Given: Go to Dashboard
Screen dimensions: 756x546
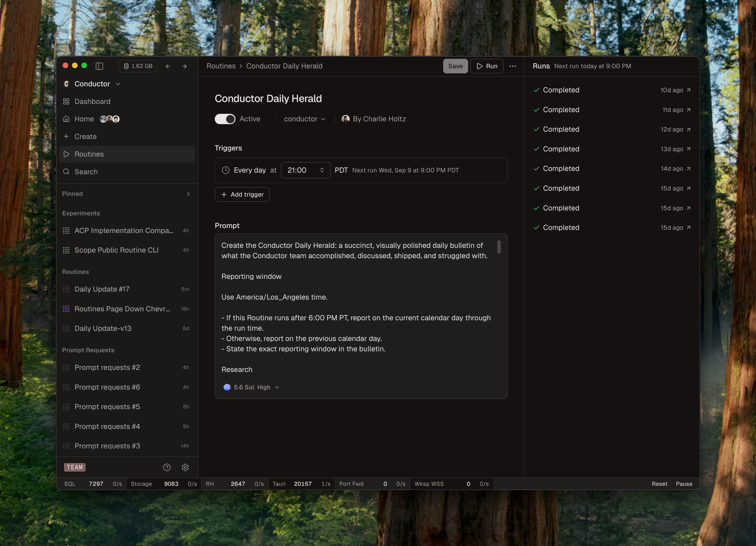Looking at the screenshot, I should pyautogui.click(x=127, y=101).
